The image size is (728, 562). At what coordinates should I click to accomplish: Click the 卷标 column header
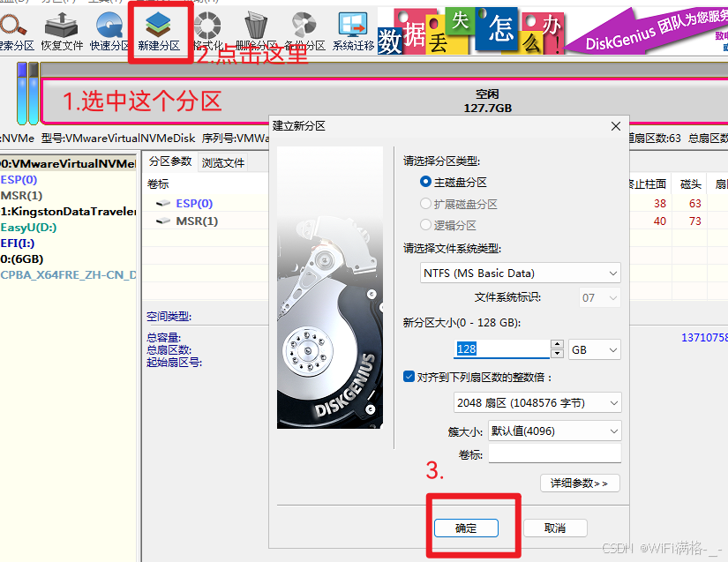(158, 184)
